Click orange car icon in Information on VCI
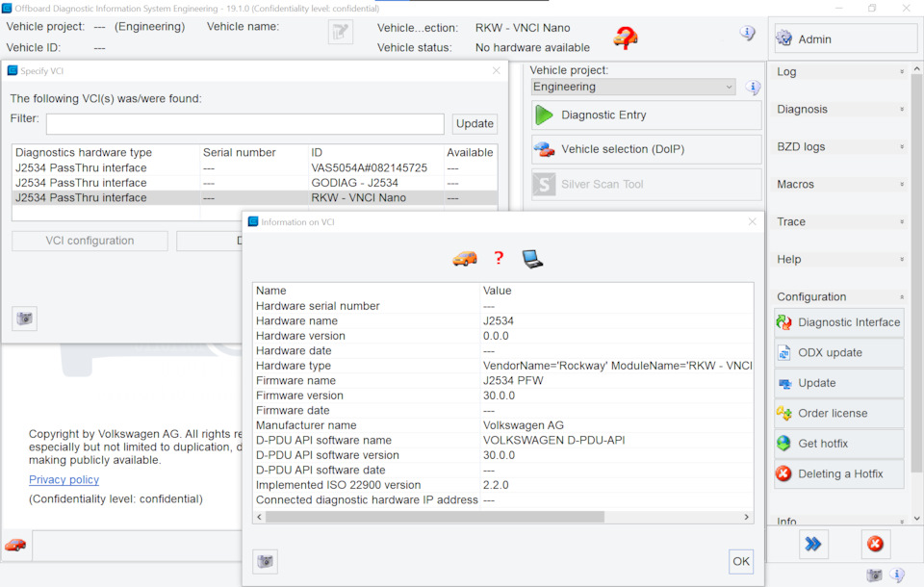This screenshot has width=924, height=587. [x=465, y=259]
